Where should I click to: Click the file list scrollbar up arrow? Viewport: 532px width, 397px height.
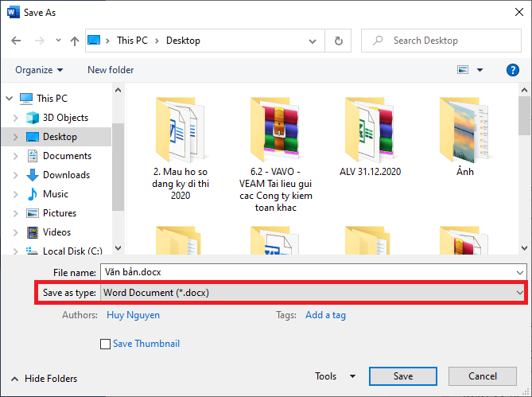[x=524, y=90]
